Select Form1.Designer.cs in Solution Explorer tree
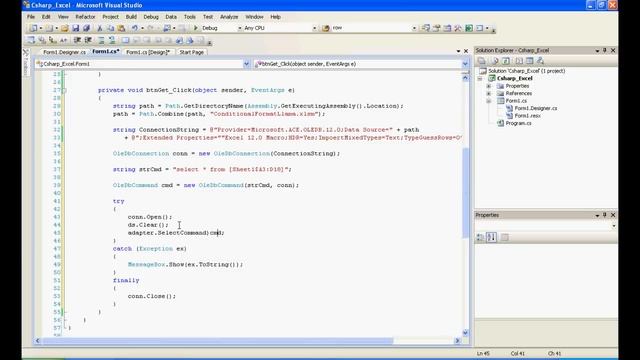This screenshot has width=640, height=360. pyautogui.click(x=536, y=108)
